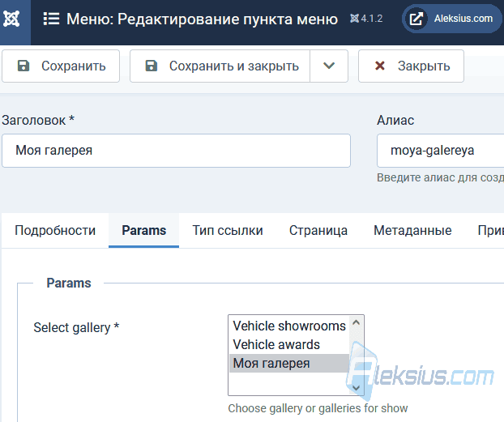Click the menu list icon beside title
Screen dimensions: 504x422
pos(51,19)
